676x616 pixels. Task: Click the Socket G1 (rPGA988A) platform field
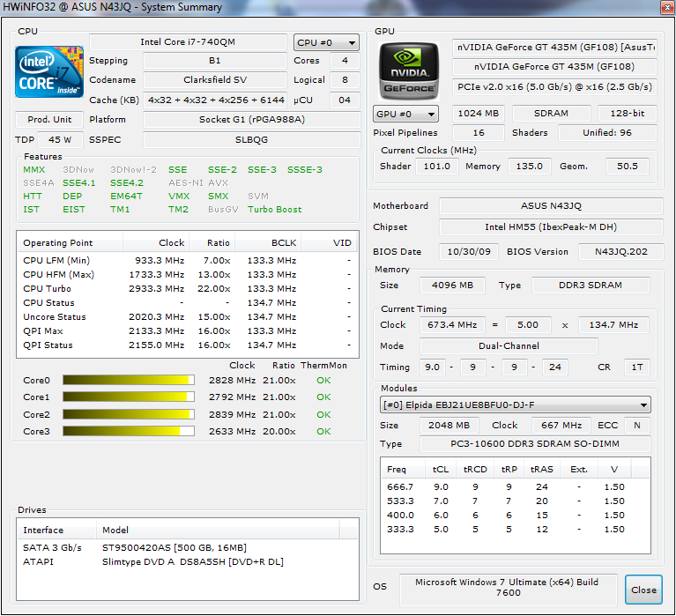[252, 119]
